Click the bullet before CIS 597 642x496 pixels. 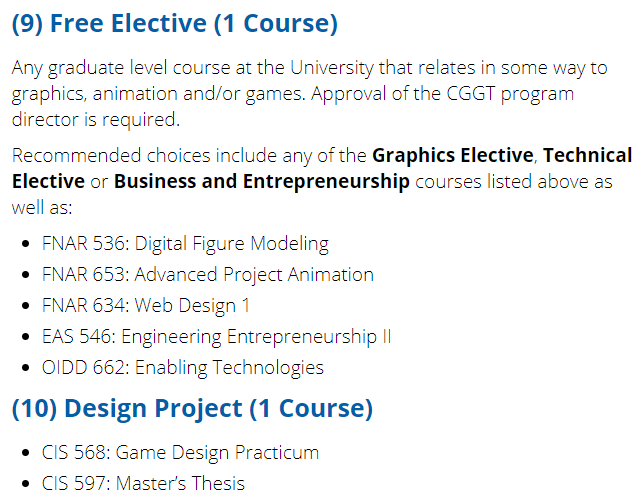pos(26,484)
